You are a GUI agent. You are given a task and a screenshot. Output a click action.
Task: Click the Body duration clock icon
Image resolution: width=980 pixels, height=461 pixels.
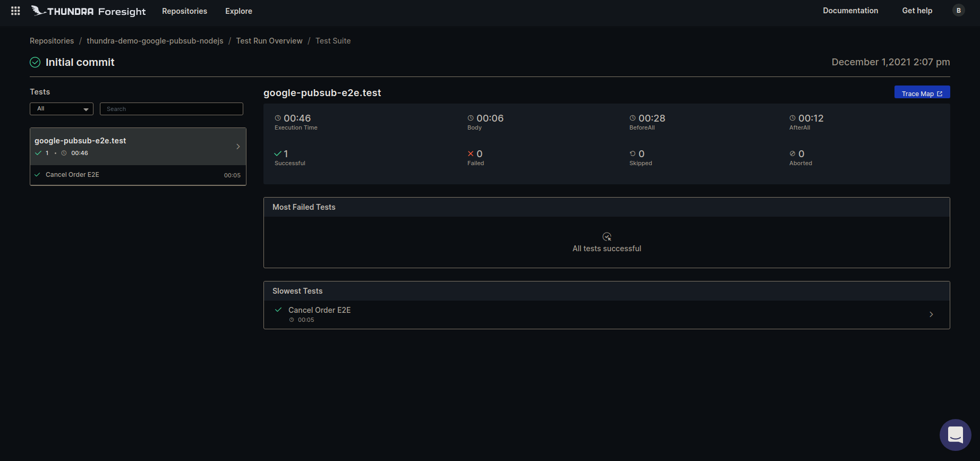tap(471, 118)
